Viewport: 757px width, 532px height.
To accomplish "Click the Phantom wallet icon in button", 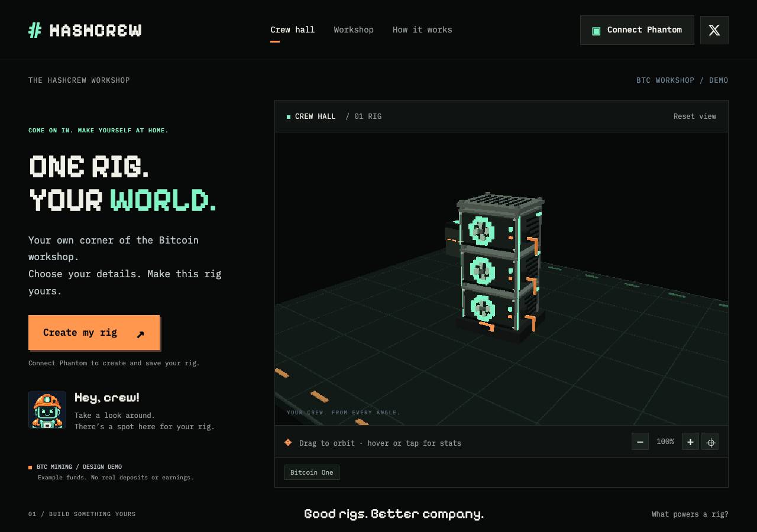I will (596, 30).
